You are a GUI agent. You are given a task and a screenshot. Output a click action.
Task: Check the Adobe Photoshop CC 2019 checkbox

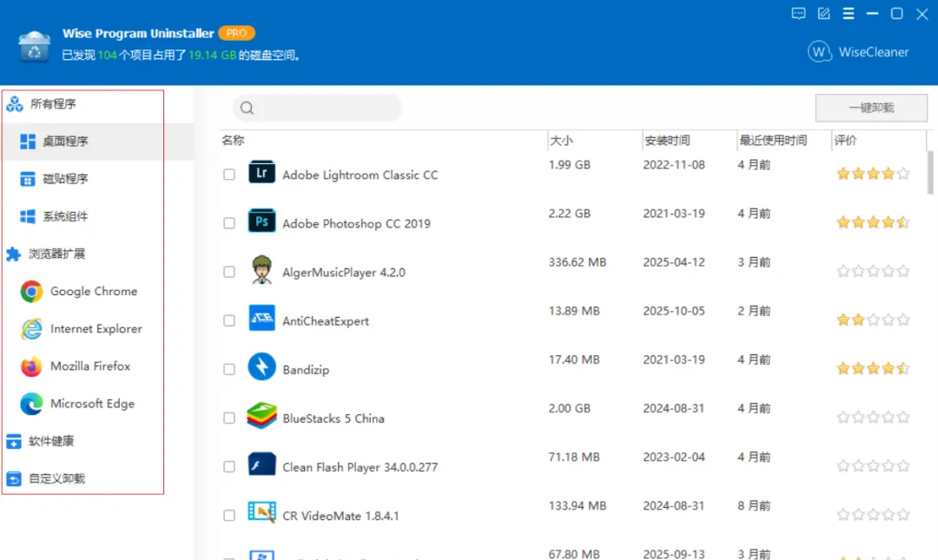click(229, 223)
